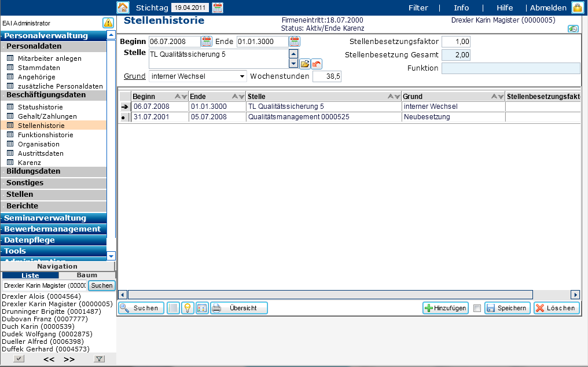Go to next page of the employee list

(x=69, y=359)
